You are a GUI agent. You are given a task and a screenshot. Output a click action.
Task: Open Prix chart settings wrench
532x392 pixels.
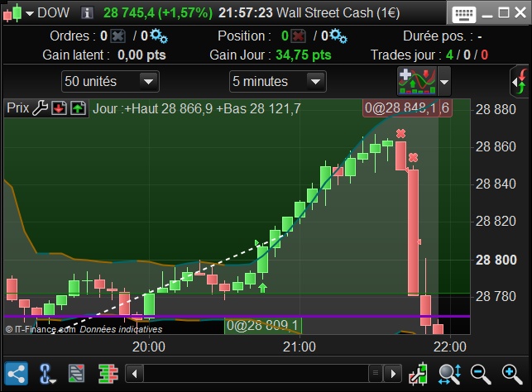[40, 108]
